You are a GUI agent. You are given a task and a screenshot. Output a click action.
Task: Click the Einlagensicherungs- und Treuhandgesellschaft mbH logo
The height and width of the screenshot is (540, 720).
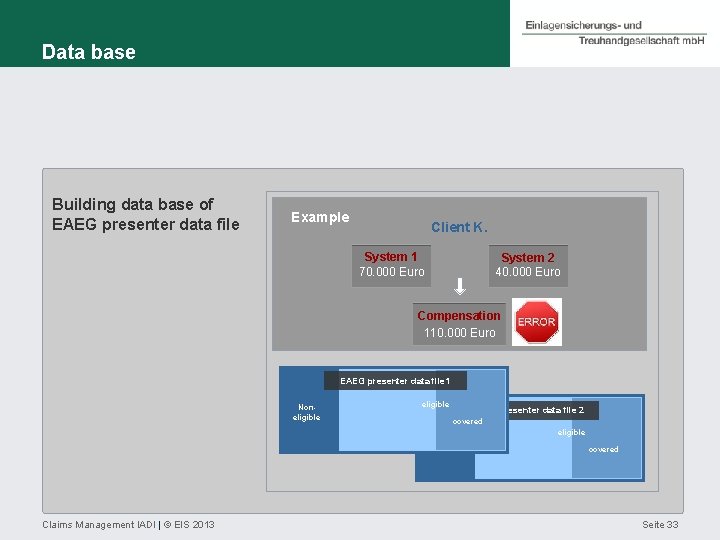coord(614,33)
